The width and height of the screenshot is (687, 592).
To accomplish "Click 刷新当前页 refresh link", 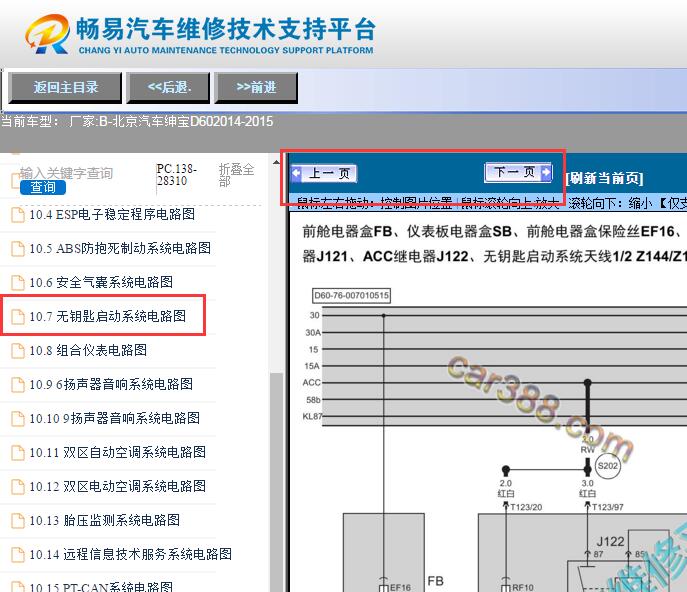I will [604, 178].
